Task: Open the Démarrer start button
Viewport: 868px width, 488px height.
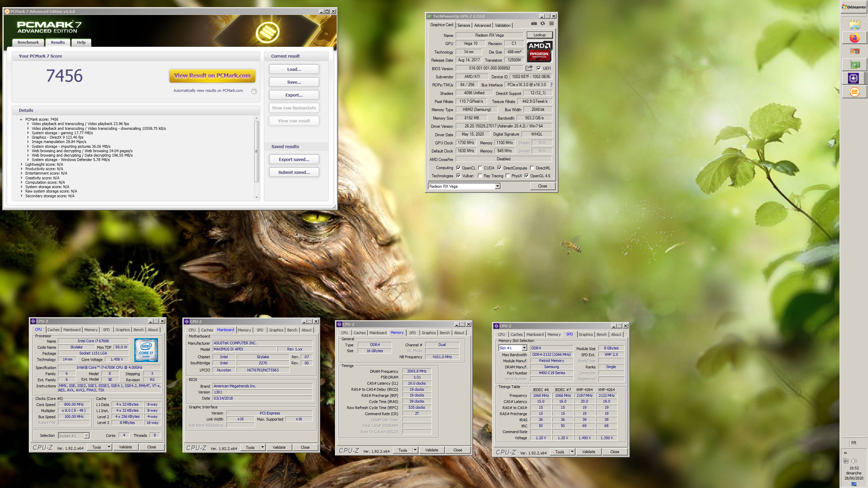Action: pos(854,7)
